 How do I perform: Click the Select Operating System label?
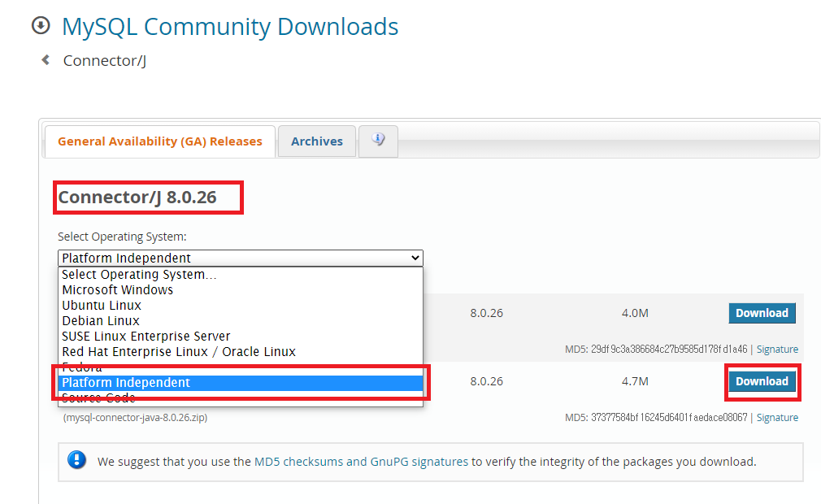coord(122,237)
